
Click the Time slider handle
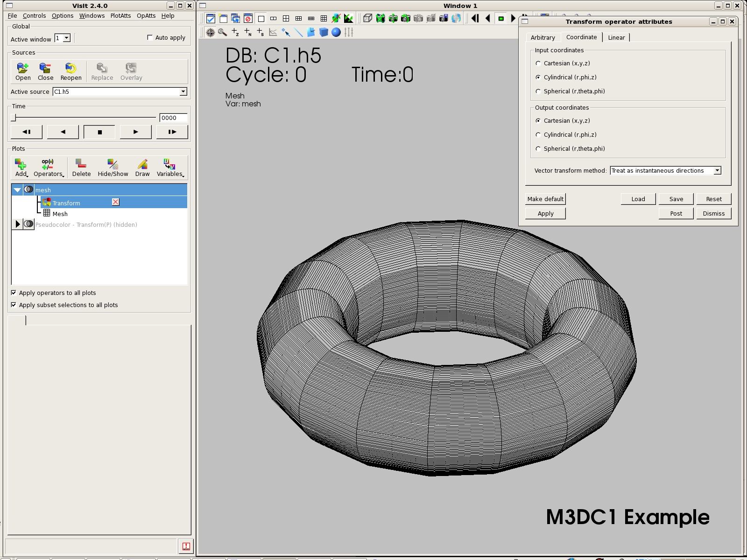click(x=14, y=118)
